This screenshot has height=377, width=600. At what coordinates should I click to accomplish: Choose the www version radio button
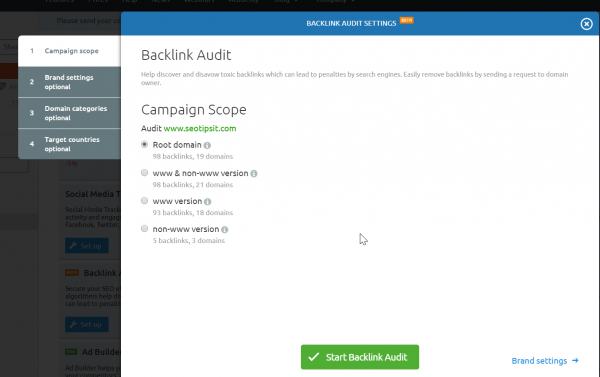click(144, 201)
